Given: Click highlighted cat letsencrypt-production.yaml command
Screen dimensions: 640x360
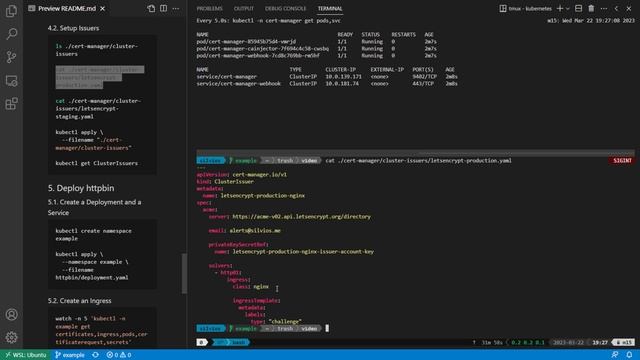Looking at the screenshot, I should [x=100, y=77].
